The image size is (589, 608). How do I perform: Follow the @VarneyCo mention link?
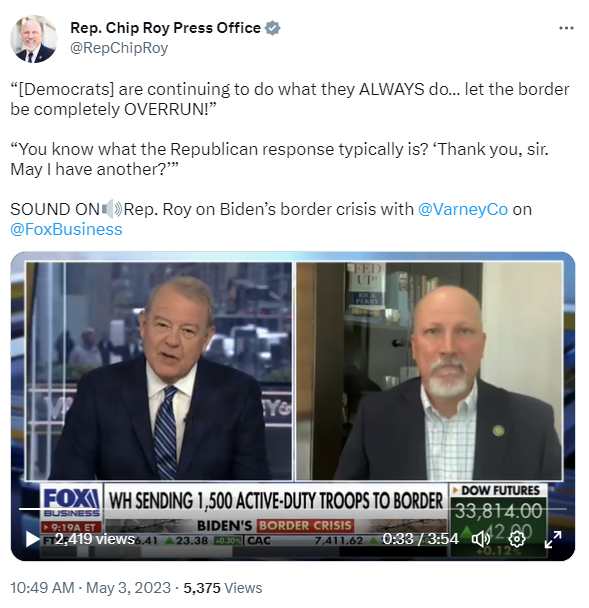pyautogui.click(x=463, y=209)
